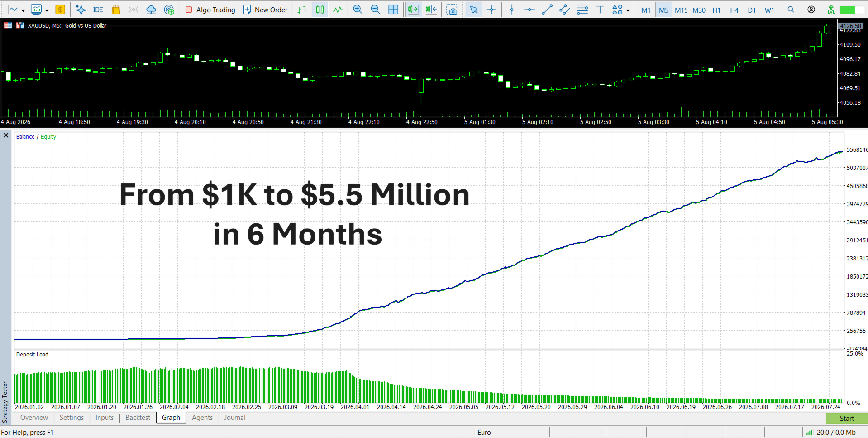The width and height of the screenshot is (868, 438).
Task: Switch to H1 timeframe
Action: 716,10
